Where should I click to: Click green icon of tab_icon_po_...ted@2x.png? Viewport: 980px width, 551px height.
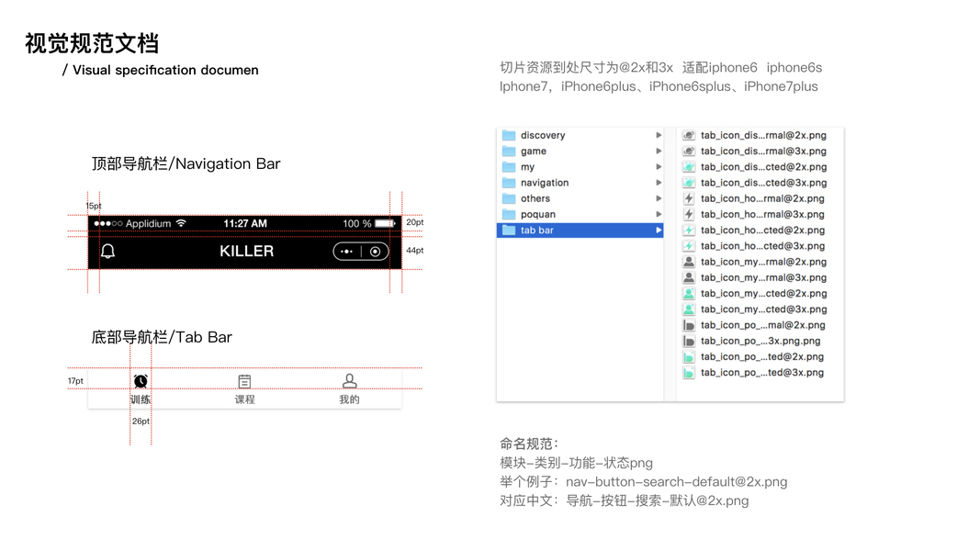688,356
